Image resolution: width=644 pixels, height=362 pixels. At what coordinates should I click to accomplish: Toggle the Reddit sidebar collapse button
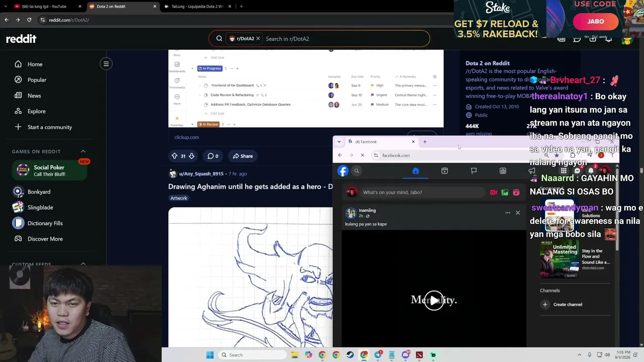106,64
